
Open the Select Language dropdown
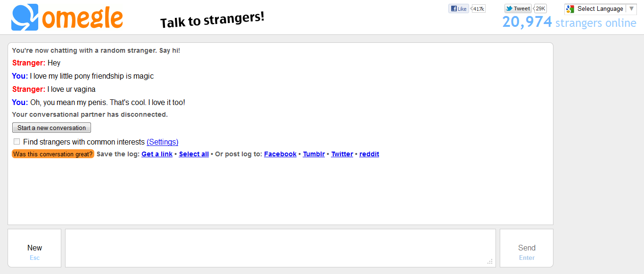(x=600, y=9)
